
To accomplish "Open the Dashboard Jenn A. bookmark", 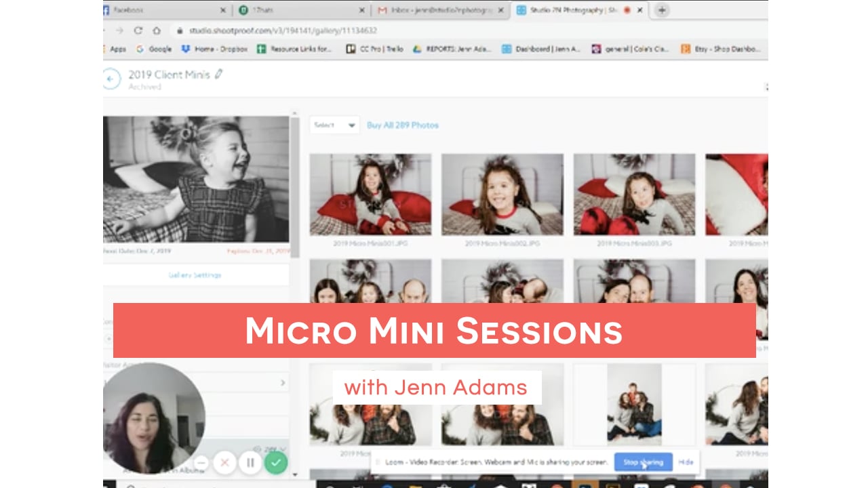I will tap(541, 49).
